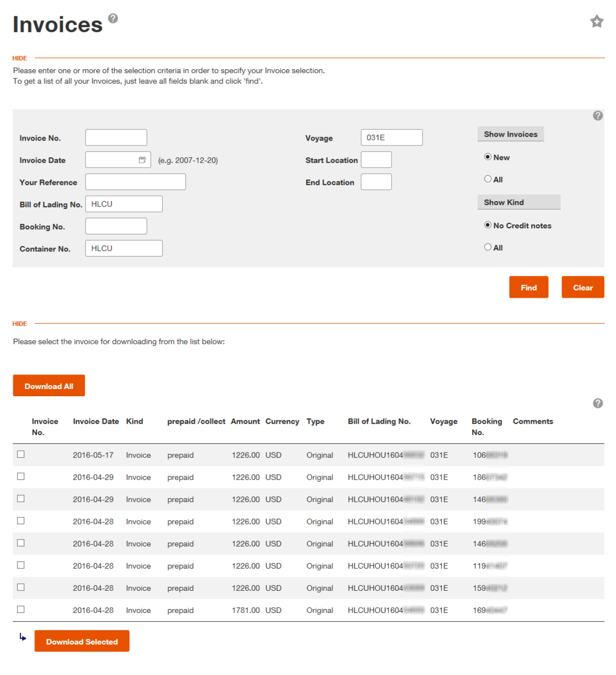The height and width of the screenshot is (675, 616).
Task: Select the New radio under Show Invoices
Action: 488,156
